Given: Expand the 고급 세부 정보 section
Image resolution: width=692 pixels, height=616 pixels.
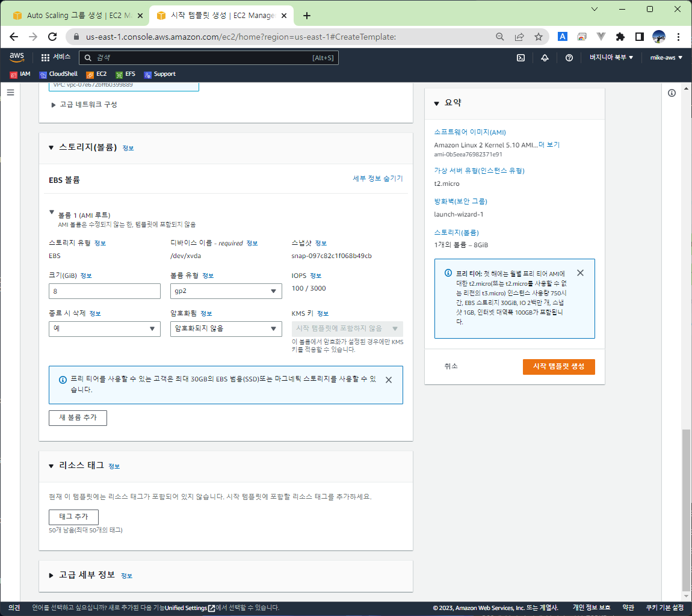Looking at the screenshot, I should 51,576.
